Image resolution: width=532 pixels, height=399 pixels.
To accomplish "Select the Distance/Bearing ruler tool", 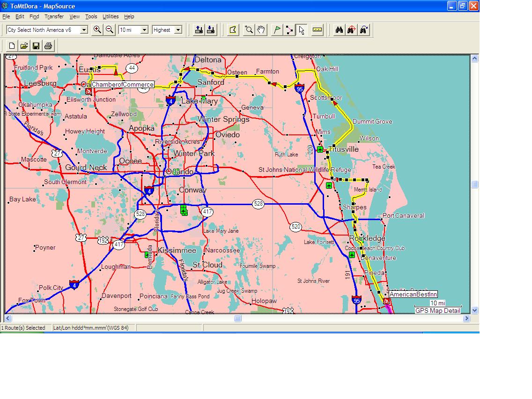I will point(318,30).
